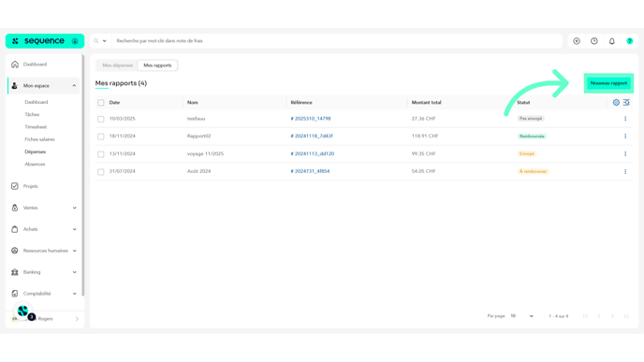This screenshot has height=362, width=644.
Task: Check the box for the 31/07/2024 report
Action: [101, 171]
